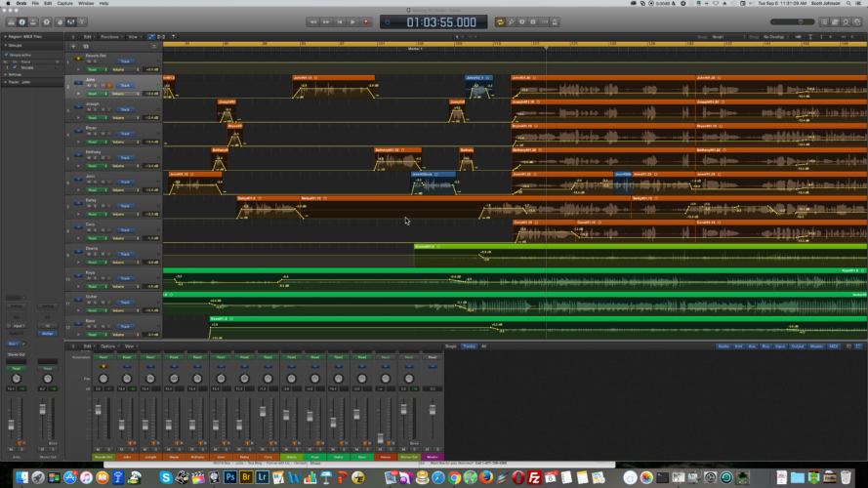868x488 pixels.
Task: Mute the Drums channel strip in mixer
Action: [x=286, y=450]
